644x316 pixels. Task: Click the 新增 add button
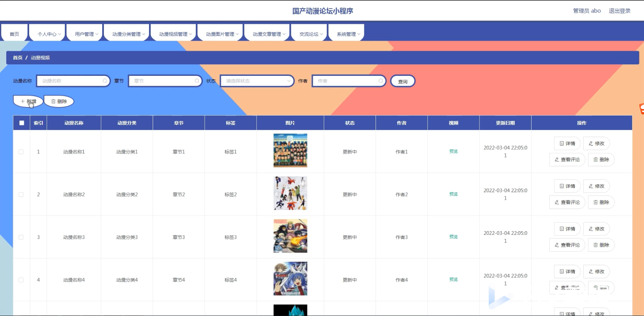28,101
